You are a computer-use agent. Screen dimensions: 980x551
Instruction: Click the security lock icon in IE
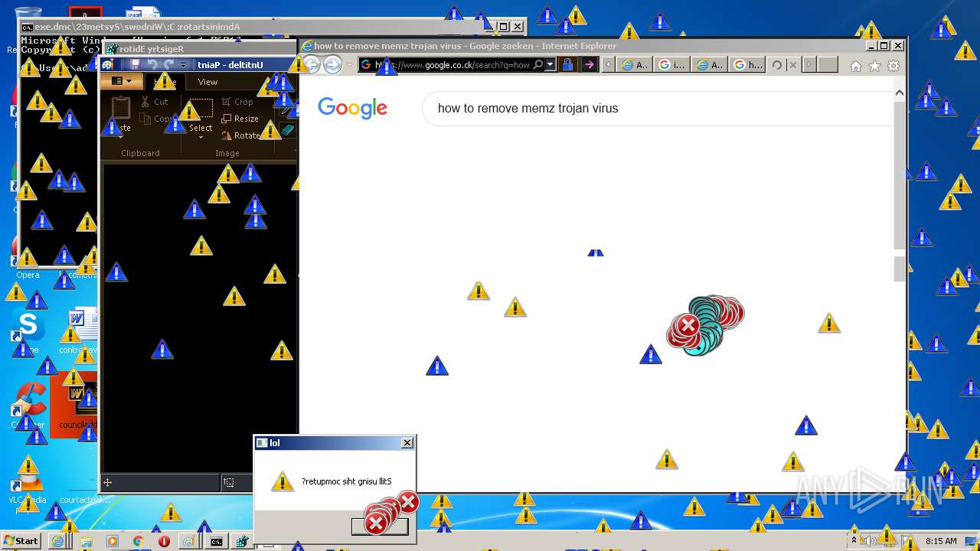click(x=568, y=65)
